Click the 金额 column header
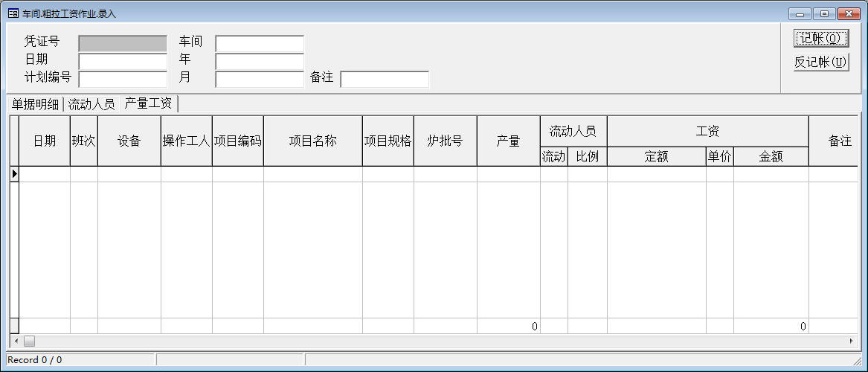Viewport: 868px width, 372px height. coord(771,157)
